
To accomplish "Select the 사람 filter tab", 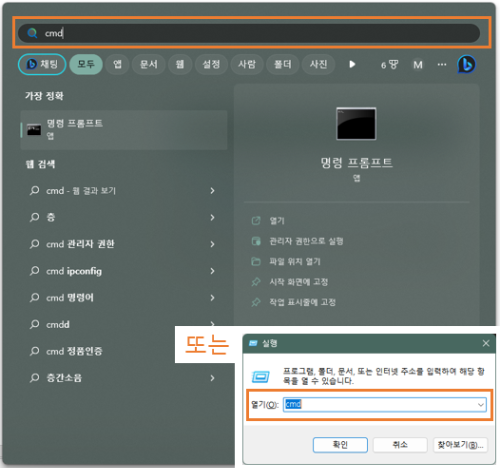I will point(247,64).
